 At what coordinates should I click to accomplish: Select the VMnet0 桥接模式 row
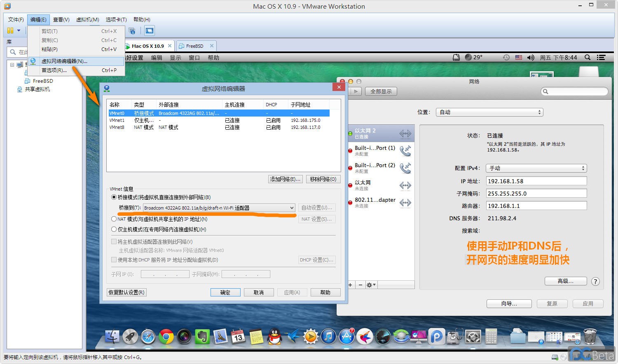pos(219,113)
